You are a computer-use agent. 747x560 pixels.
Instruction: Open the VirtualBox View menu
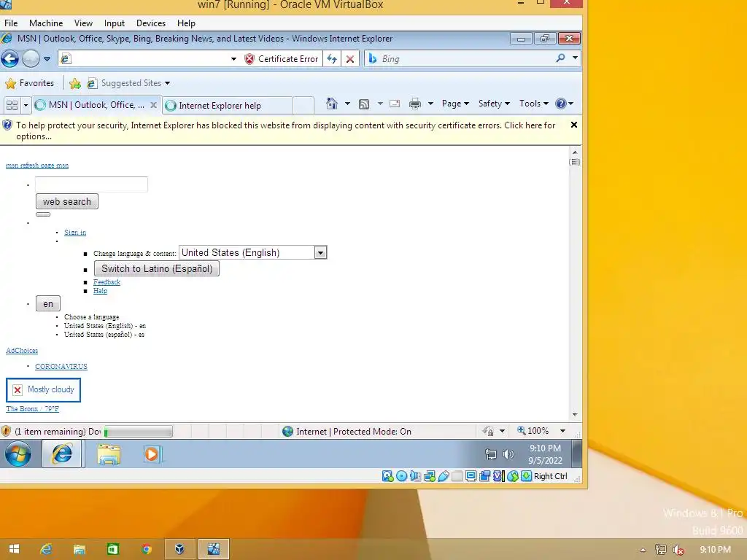point(83,23)
